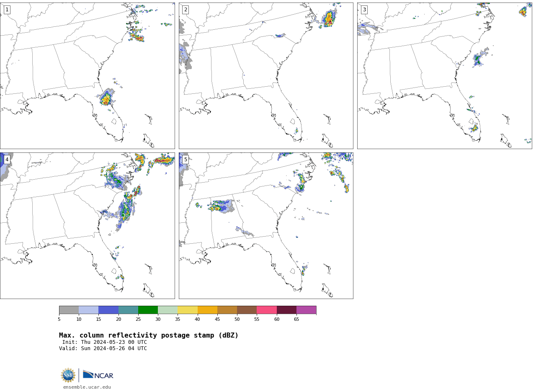Click the Init: Thu 2024-05-23 00 UTC line
Viewport: 536px width, 392px height.
[x=105, y=342]
